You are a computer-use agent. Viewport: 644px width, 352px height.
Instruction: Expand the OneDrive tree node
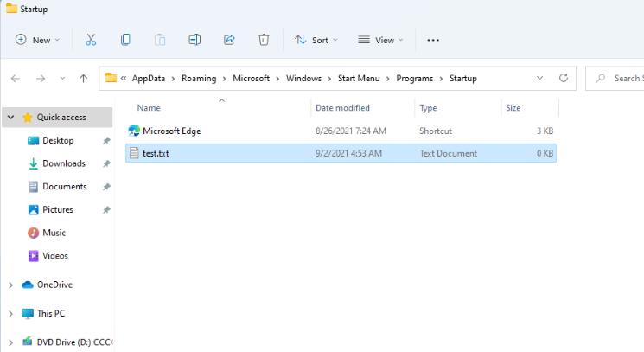10,285
